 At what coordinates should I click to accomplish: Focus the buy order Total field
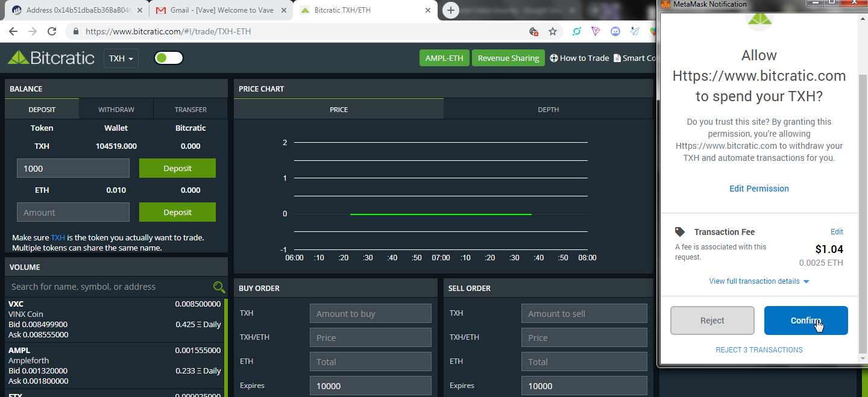click(371, 361)
